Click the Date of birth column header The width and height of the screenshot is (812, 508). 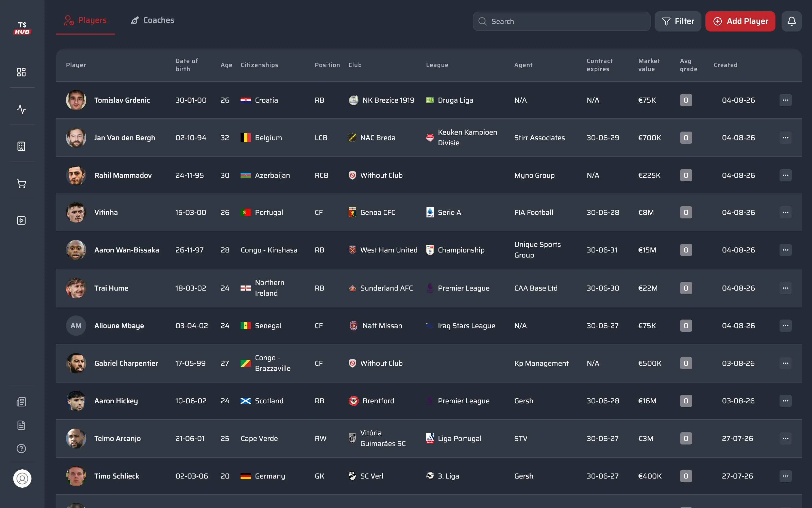click(x=187, y=65)
